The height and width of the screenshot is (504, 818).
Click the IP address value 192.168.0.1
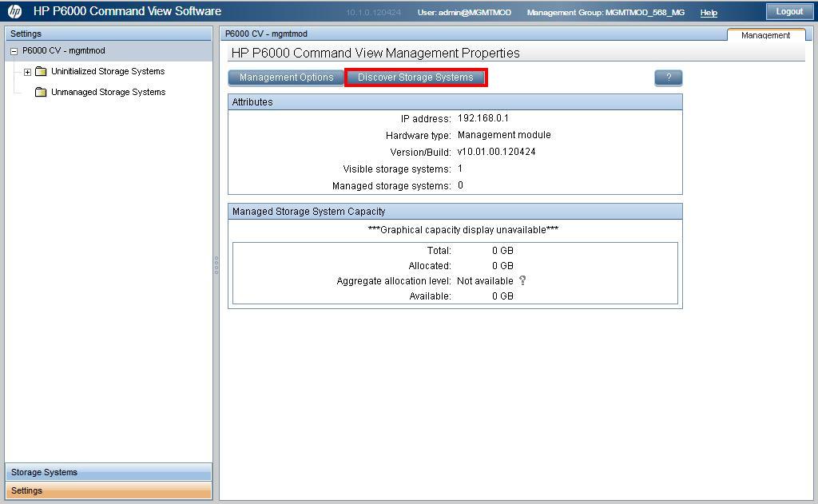pos(482,118)
